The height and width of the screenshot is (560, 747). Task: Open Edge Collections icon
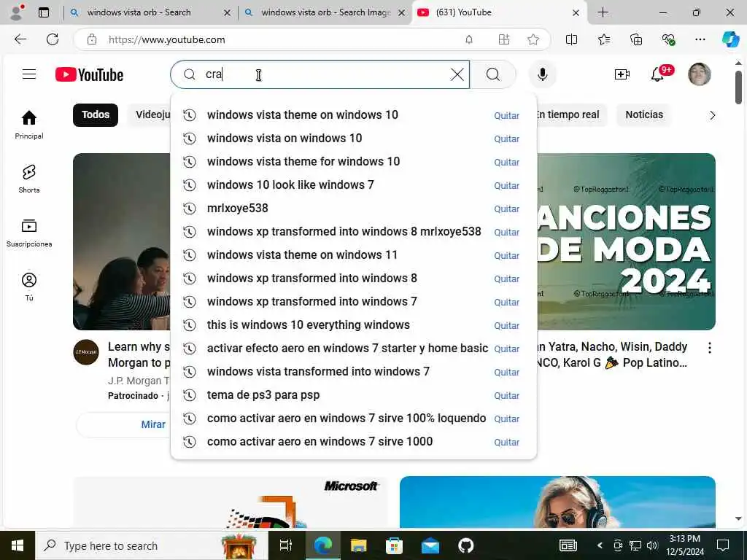(636, 39)
